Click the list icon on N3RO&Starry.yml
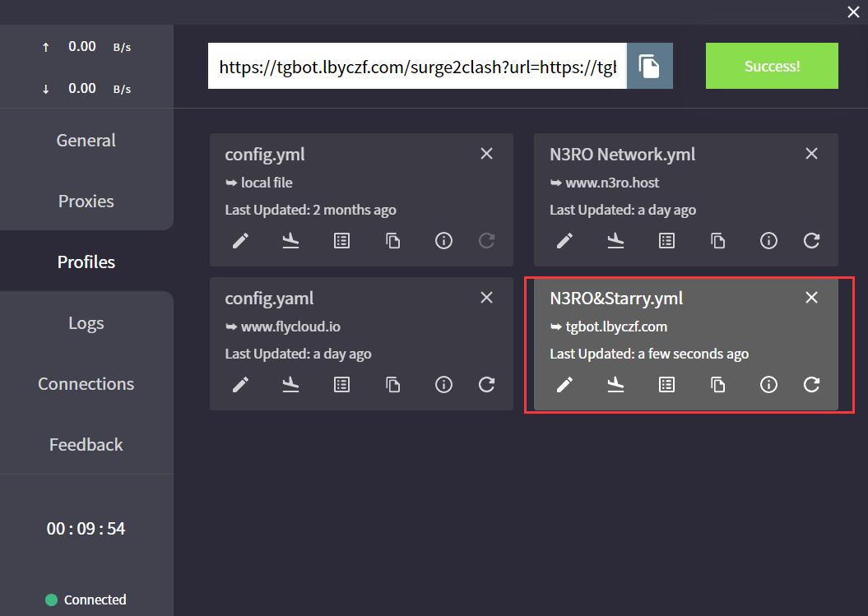This screenshot has height=616, width=868. 666,385
